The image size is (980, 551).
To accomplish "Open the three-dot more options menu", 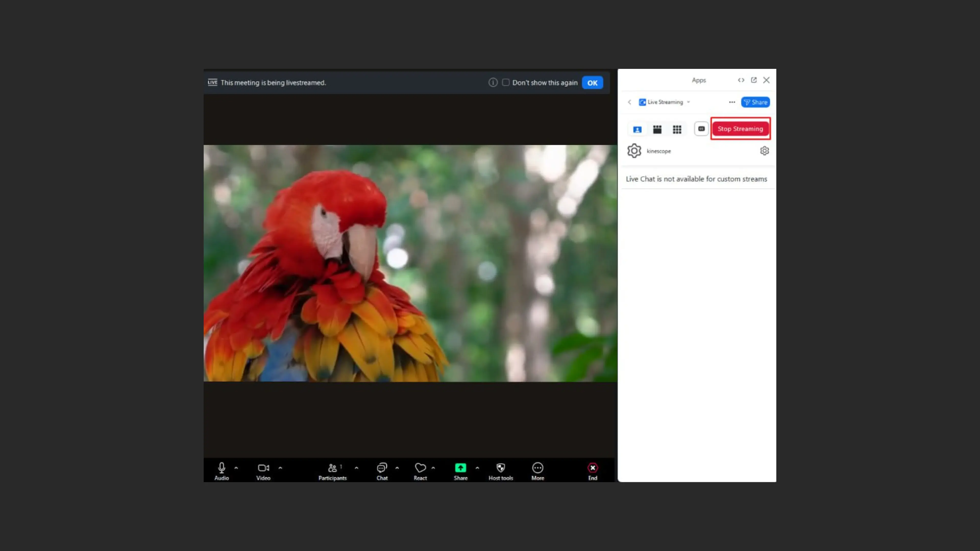I will (732, 102).
